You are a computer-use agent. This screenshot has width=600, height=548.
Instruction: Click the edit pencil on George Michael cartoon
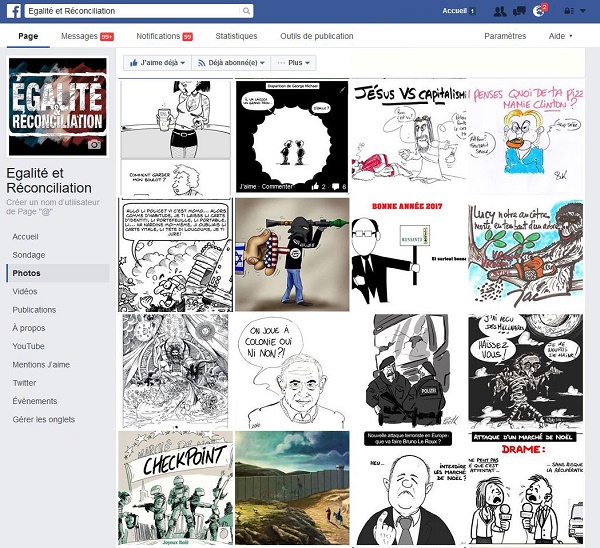point(342,90)
